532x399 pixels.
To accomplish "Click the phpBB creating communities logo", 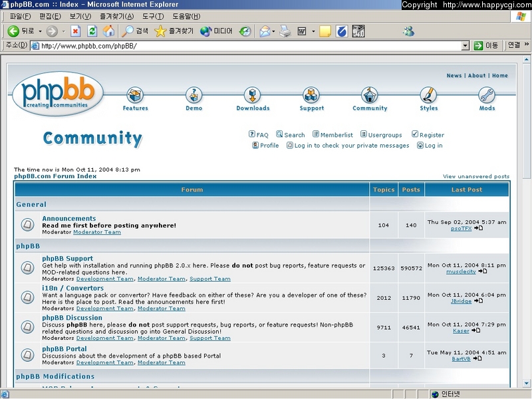I will 58,94.
